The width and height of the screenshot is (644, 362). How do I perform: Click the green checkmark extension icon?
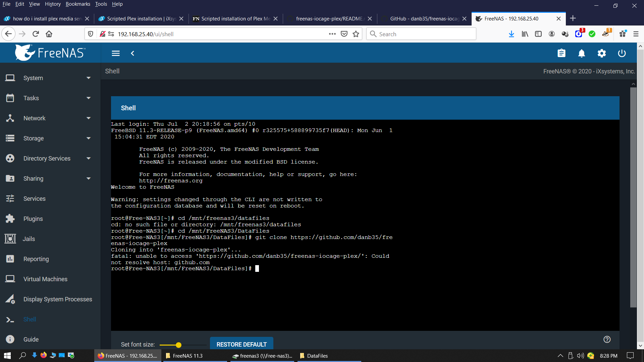click(x=592, y=34)
